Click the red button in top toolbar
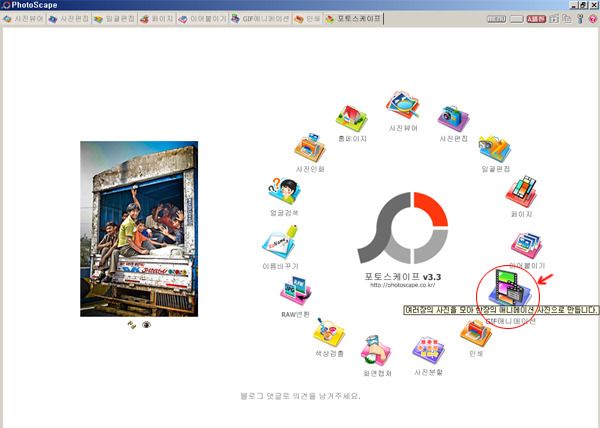Screen dimensions: 600x428 pos(536,19)
